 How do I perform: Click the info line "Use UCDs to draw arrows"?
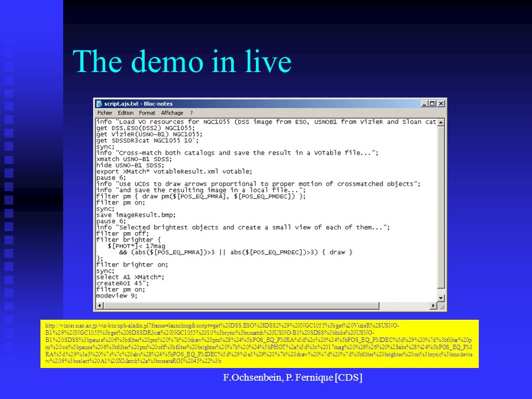258,184
